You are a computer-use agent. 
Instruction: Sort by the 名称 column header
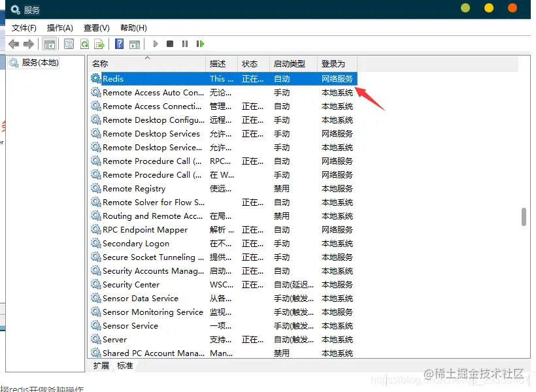pos(147,64)
